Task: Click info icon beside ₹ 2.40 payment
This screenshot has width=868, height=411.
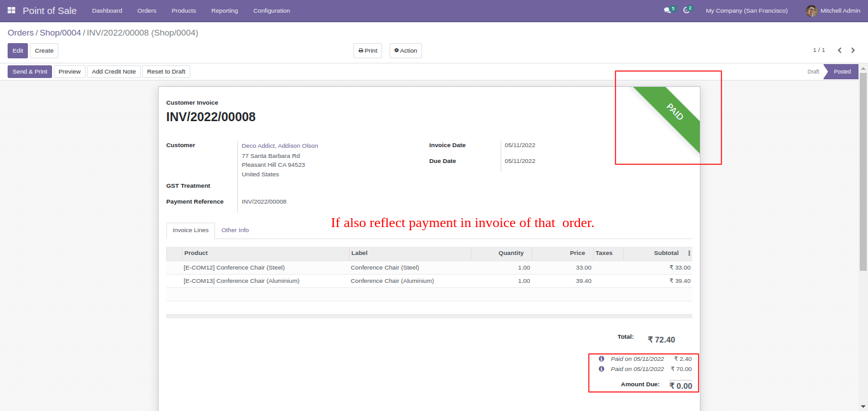Action: pos(602,359)
